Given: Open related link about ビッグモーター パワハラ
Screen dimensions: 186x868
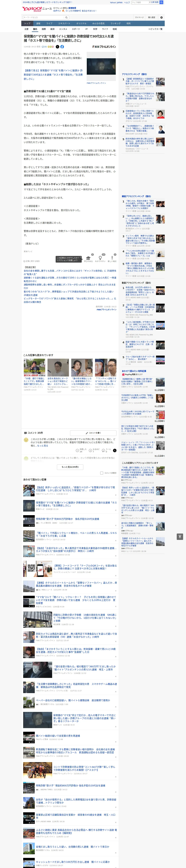Looking at the screenshot, I should pos(70,300).
